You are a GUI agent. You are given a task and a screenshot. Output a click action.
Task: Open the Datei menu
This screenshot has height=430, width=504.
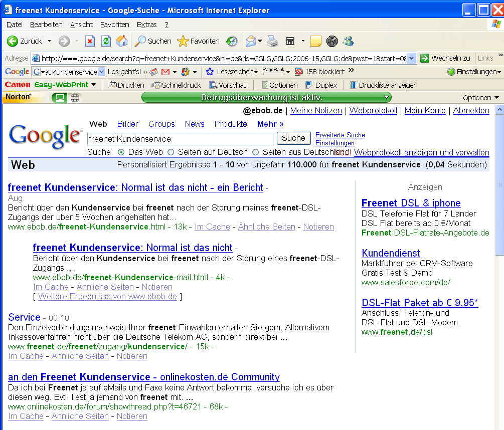point(15,25)
